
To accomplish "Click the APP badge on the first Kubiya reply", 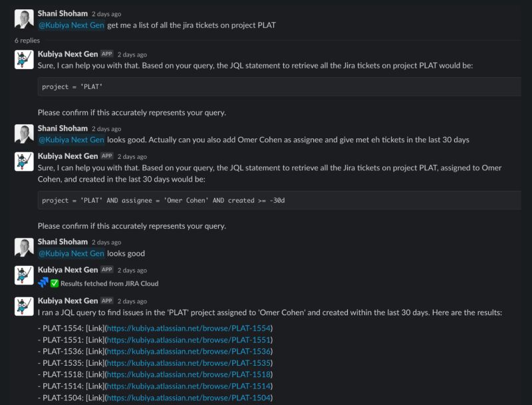I will pyautogui.click(x=107, y=54).
